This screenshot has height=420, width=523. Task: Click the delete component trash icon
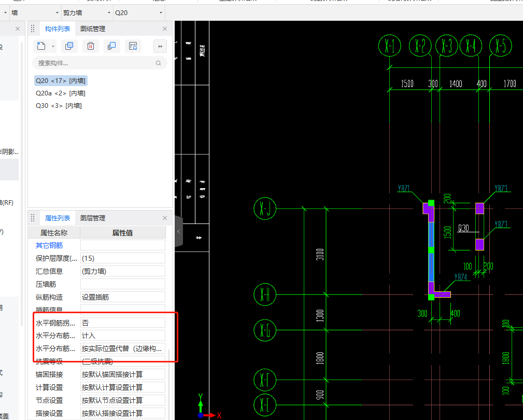pyautogui.click(x=91, y=46)
